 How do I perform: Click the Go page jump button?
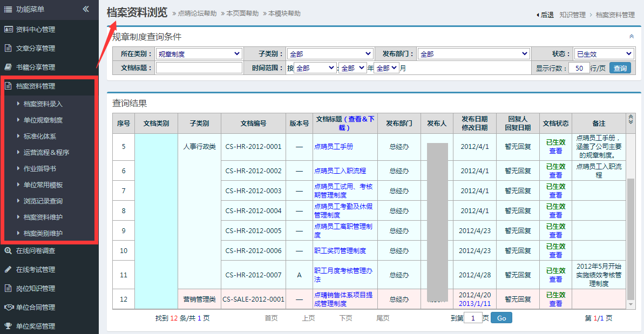(501, 318)
